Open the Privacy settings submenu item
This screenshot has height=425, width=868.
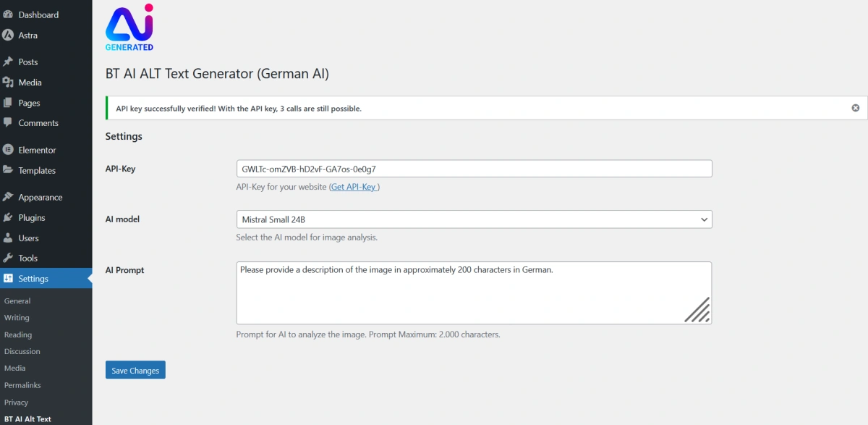pos(16,402)
